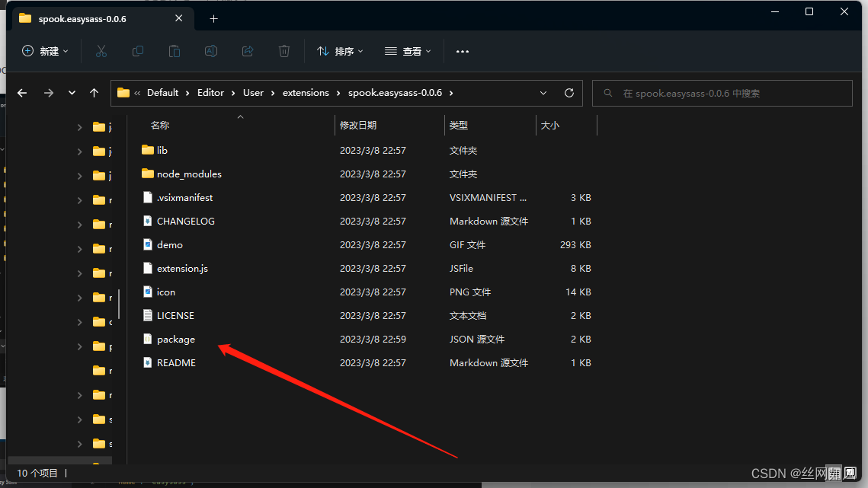Go up one folder level
The width and height of the screenshot is (868, 488).
(x=93, y=92)
